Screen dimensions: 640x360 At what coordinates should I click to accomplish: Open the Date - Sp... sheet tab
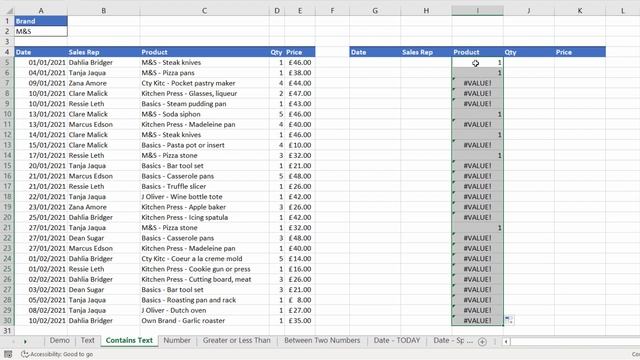(x=453, y=340)
